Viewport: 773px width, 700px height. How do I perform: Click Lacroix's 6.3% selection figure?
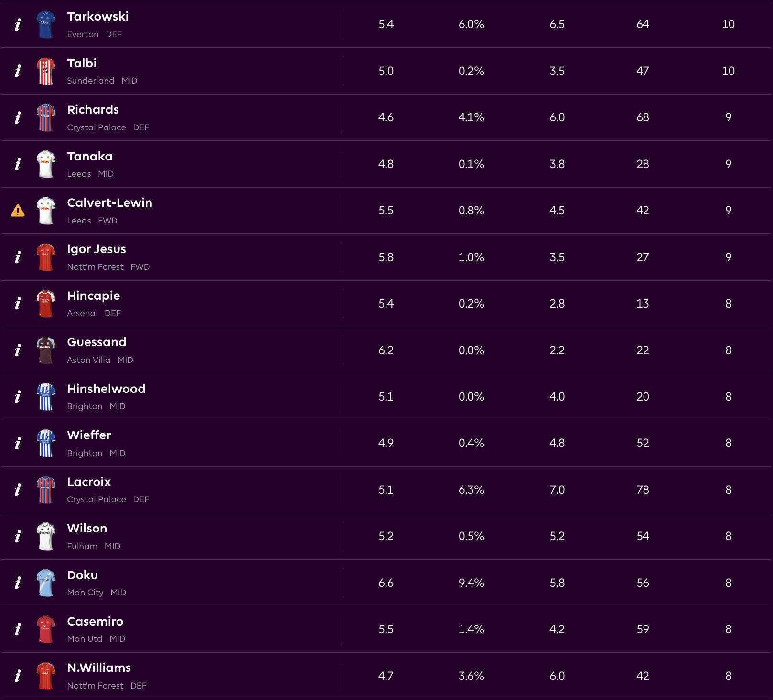coord(471,490)
